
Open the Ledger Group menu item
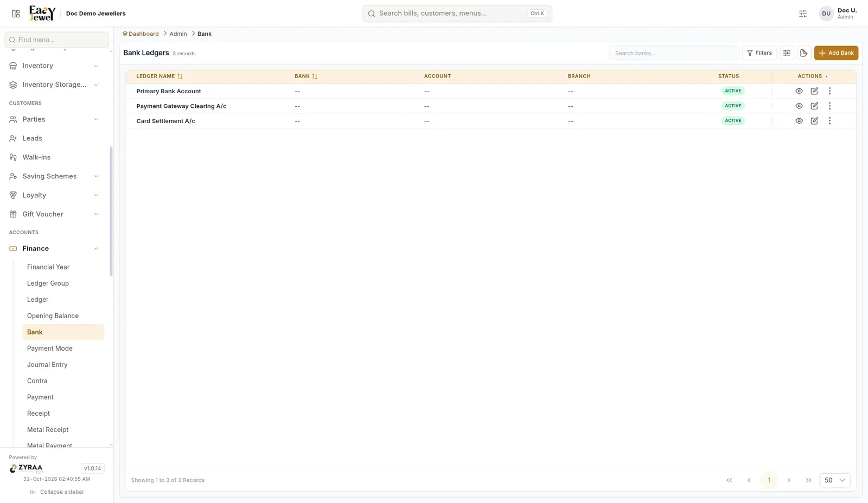click(x=63, y=283)
